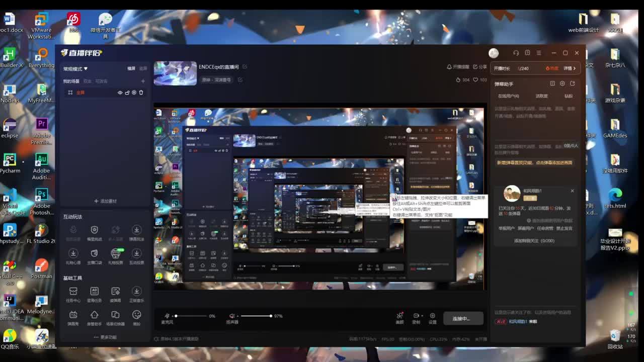Close the user info card
This screenshot has height=362, width=644.
click(572, 191)
